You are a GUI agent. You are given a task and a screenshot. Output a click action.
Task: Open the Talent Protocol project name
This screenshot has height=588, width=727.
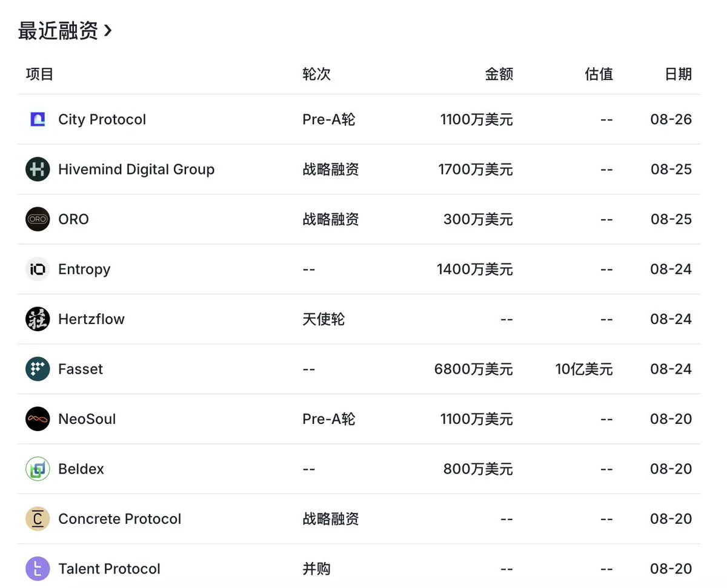[x=109, y=569]
